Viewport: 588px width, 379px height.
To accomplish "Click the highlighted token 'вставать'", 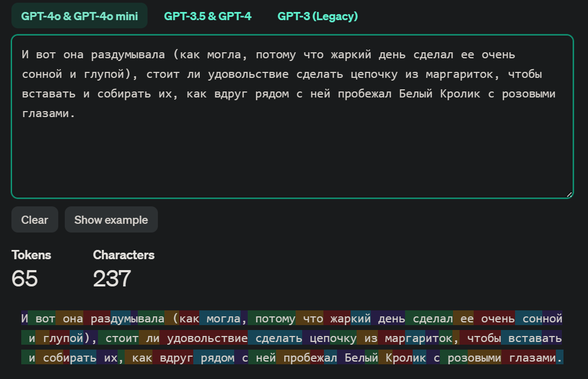I will click(531, 338).
